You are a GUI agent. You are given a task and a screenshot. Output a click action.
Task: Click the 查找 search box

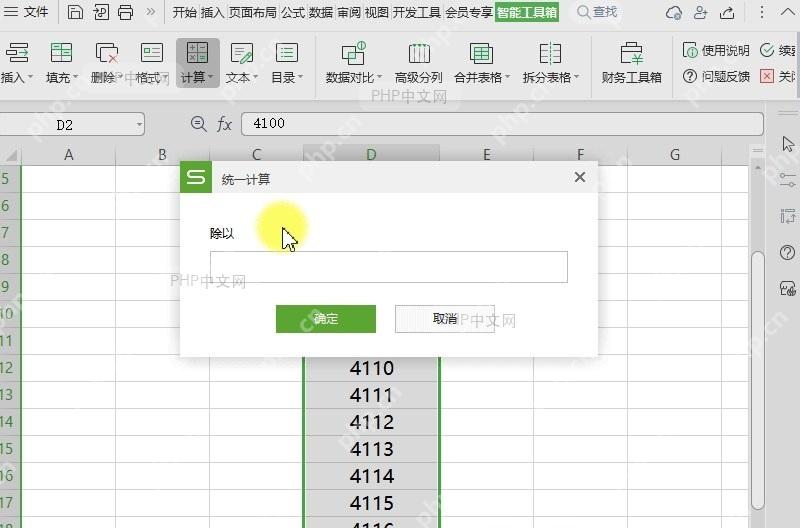597,12
